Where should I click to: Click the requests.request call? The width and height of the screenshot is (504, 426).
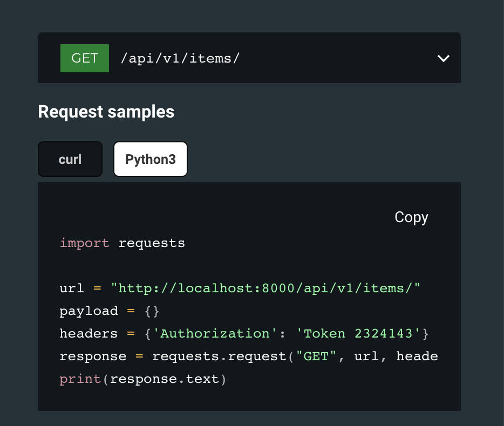219,356
